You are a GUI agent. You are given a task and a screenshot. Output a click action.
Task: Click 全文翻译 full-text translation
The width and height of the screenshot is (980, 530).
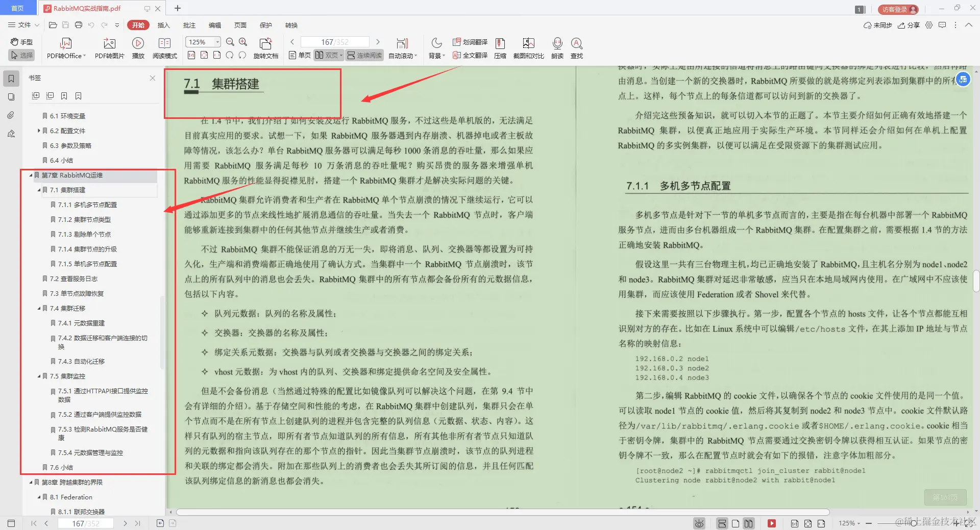click(470, 55)
